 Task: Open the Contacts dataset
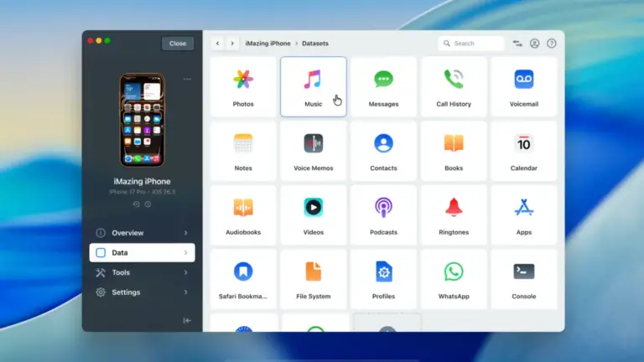click(x=383, y=151)
